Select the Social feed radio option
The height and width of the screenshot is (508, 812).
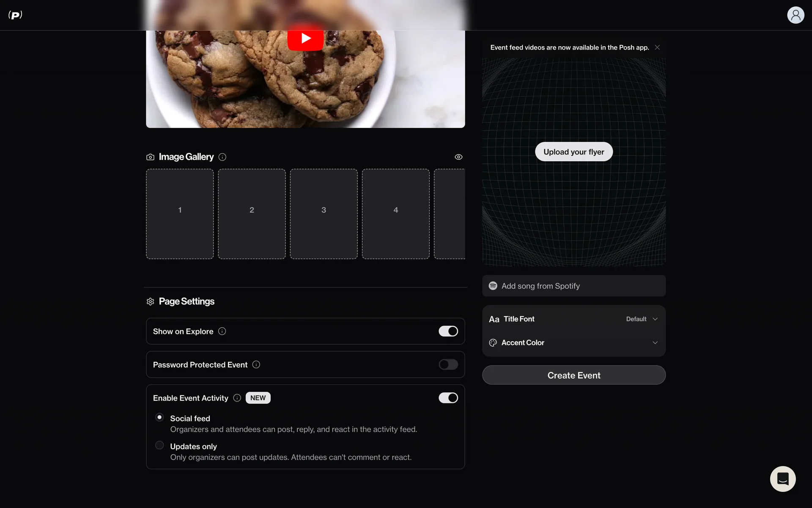point(159,417)
